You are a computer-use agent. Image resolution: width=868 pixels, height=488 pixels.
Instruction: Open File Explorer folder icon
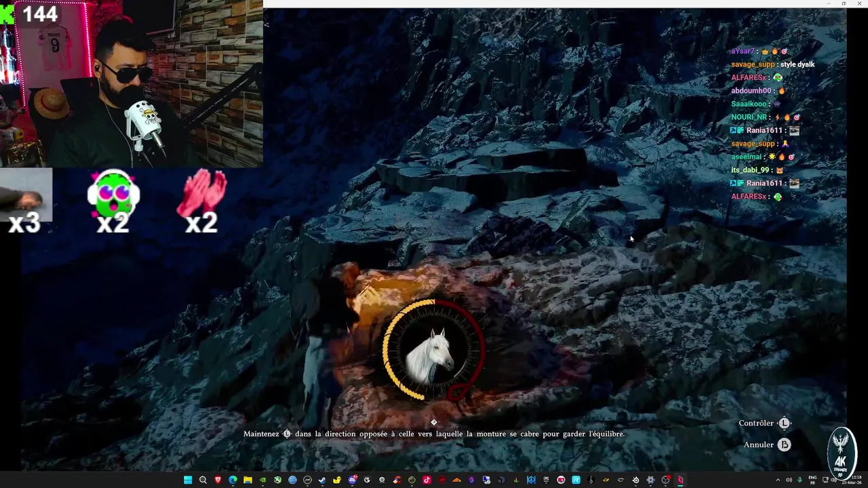pos(248,480)
